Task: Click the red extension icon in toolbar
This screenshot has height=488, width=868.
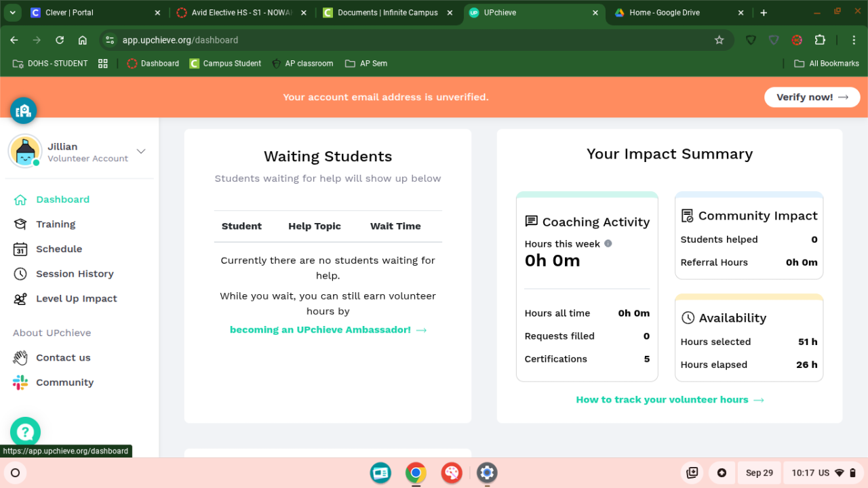Action: pyautogui.click(x=797, y=40)
